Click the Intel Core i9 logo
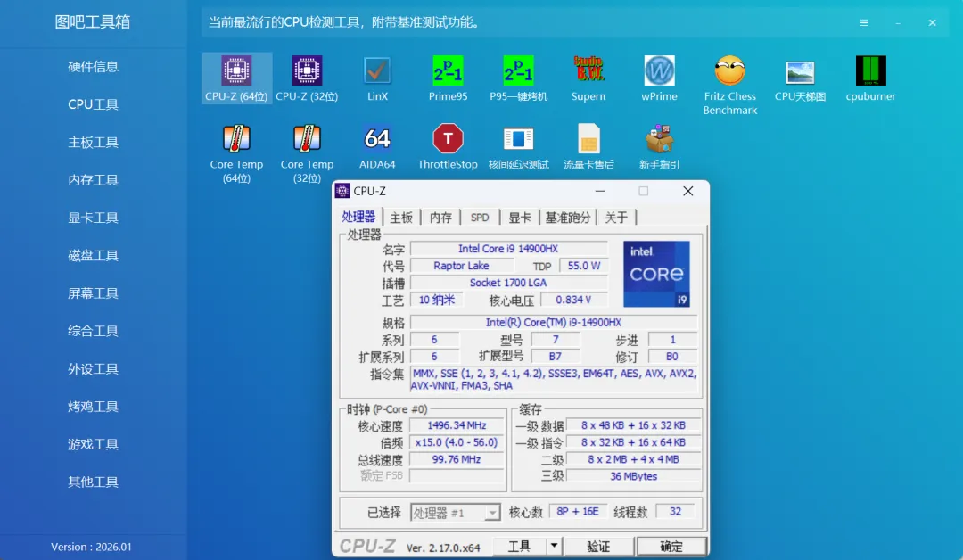The height and width of the screenshot is (560, 963). click(x=656, y=274)
